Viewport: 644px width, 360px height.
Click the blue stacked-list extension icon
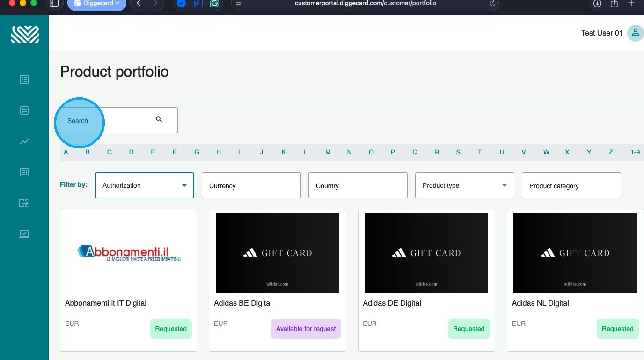(x=198, y=3)
